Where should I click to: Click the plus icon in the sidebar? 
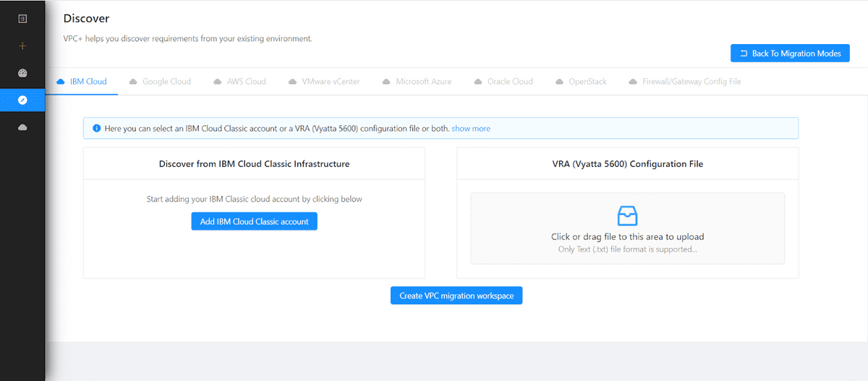[x=22, y=46]
